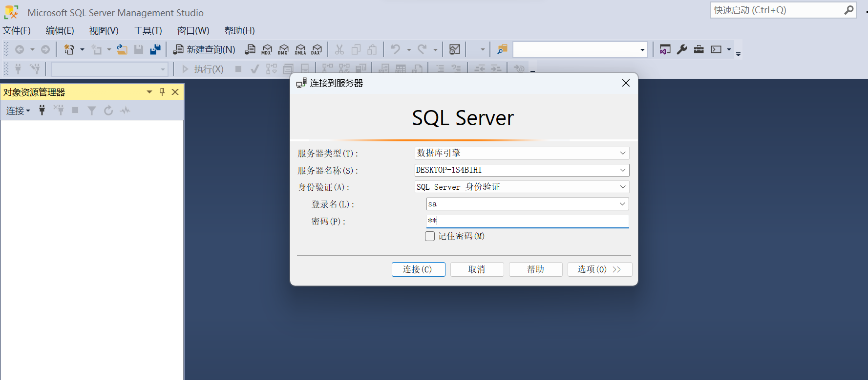This screenshot has height=380, width=868.
Task: Expand the login name sa dropdown
Action: point(622,204)
